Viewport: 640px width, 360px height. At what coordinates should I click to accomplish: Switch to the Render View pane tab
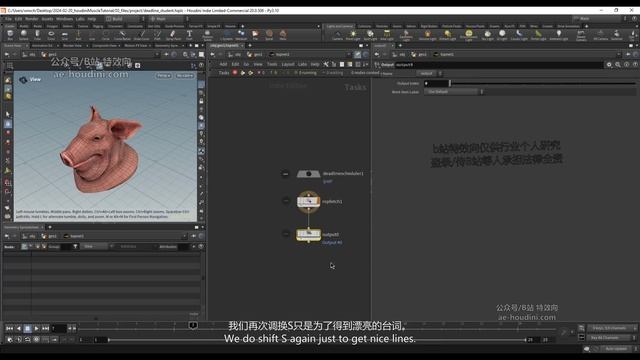(x=73, y=45)
